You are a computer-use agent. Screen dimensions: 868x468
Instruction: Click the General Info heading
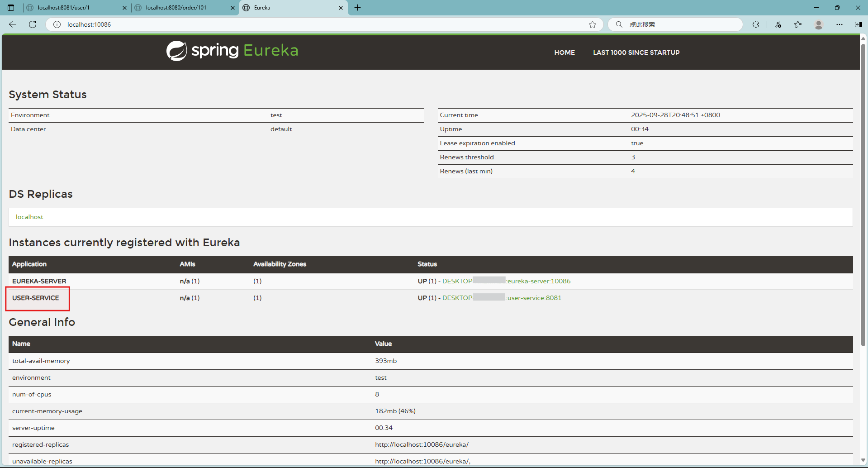[42, 322]
